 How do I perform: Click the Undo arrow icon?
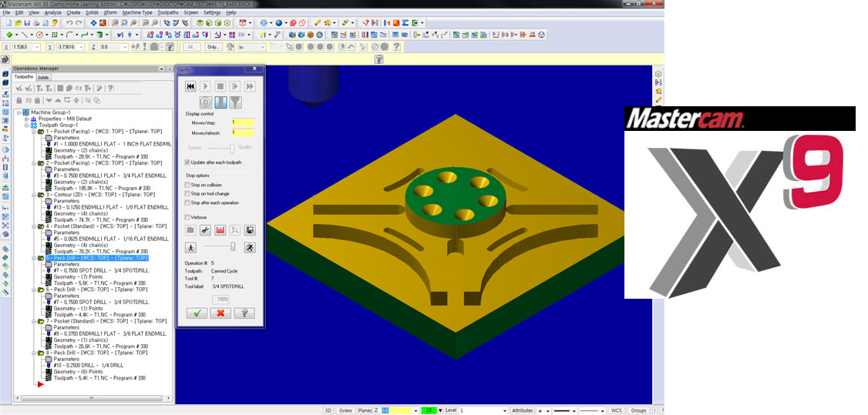pos(69,23)
